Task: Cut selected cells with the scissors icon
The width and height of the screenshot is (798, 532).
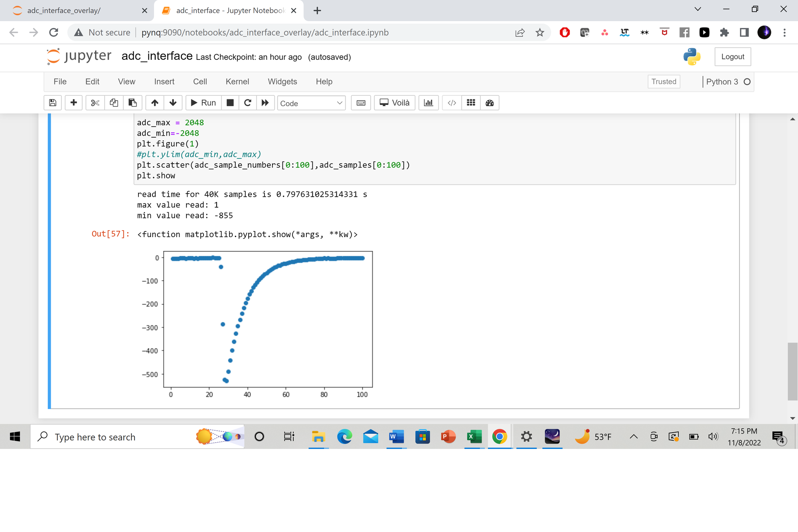Action: click(95, 103)
